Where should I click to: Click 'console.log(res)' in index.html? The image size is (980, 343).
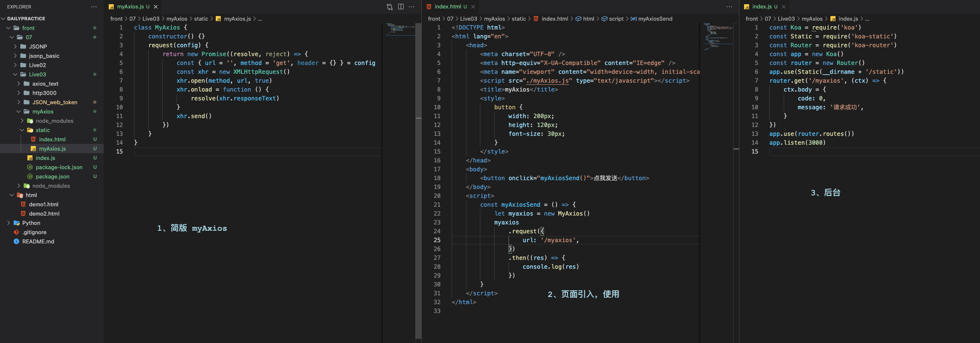[x=551, y=267]
